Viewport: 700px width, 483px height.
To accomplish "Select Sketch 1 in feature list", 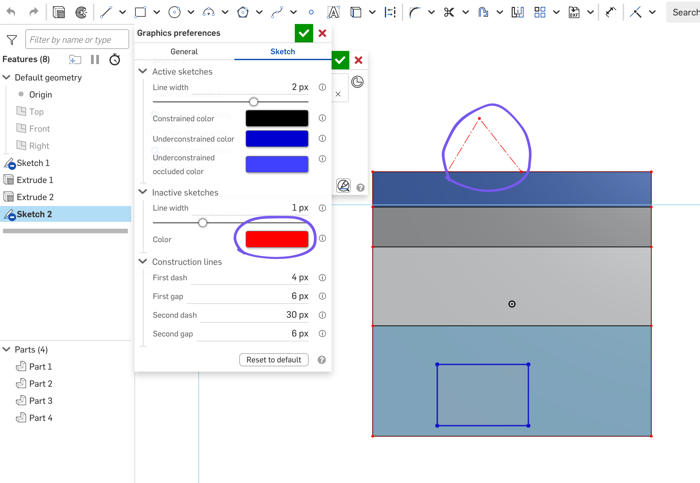I will tap(33, 163).
